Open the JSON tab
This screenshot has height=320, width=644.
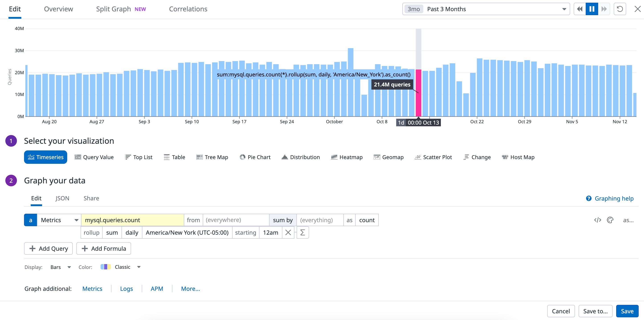[62, 198]
